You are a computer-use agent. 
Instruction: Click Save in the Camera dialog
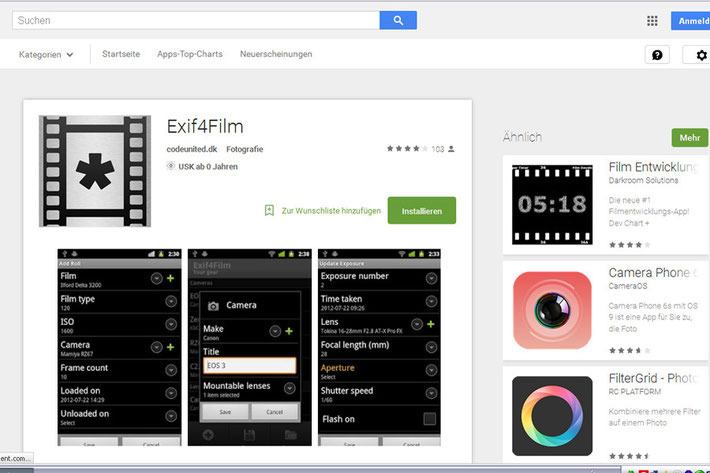tap(225, 412)
